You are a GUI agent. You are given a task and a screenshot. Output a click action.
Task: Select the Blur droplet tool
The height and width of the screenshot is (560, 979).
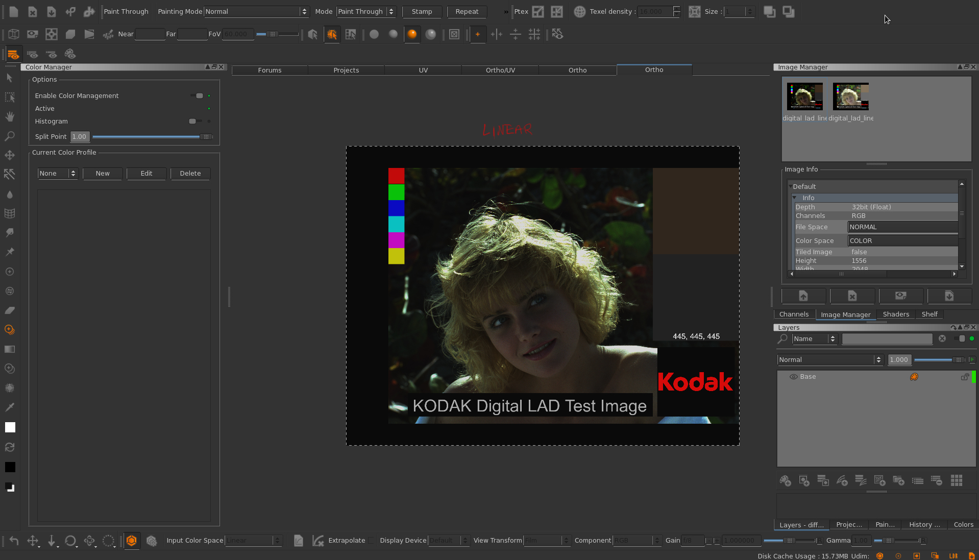coord(10,194)
